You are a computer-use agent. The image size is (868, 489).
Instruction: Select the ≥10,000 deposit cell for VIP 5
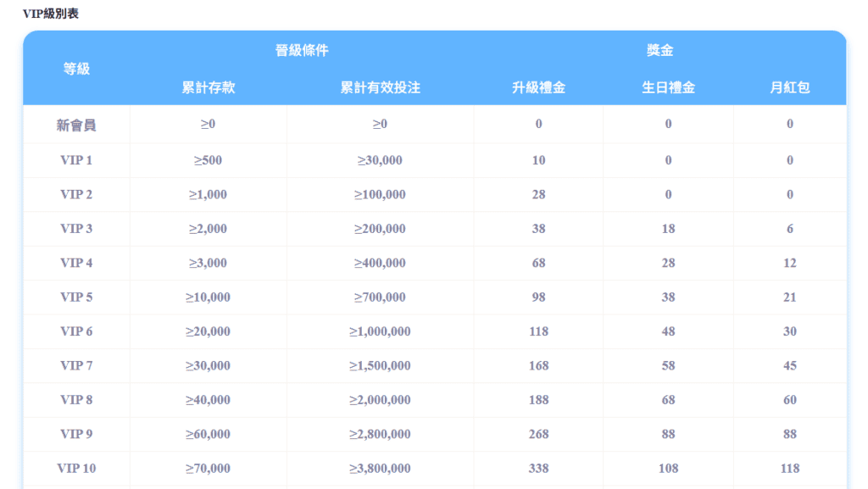209,297
